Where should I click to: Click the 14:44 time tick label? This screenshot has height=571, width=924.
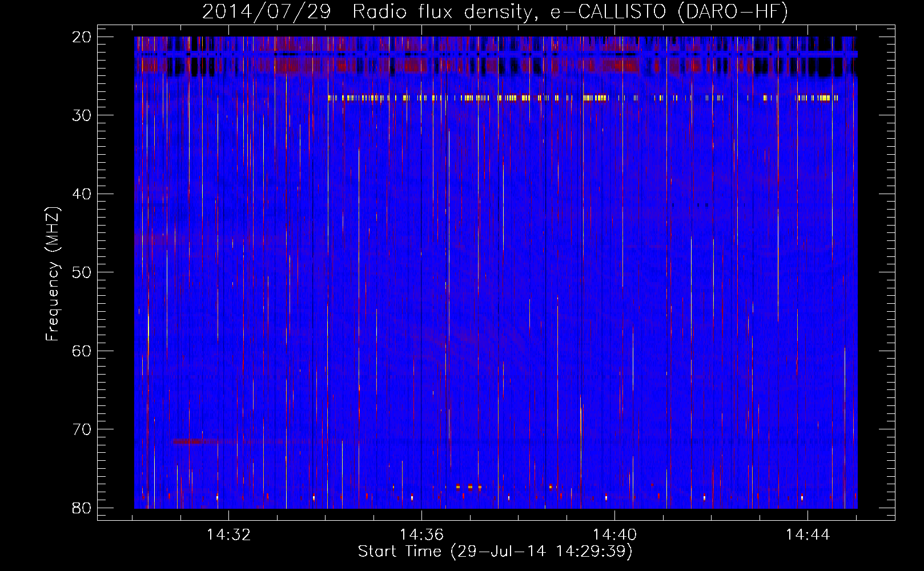(x=808, y=535)
